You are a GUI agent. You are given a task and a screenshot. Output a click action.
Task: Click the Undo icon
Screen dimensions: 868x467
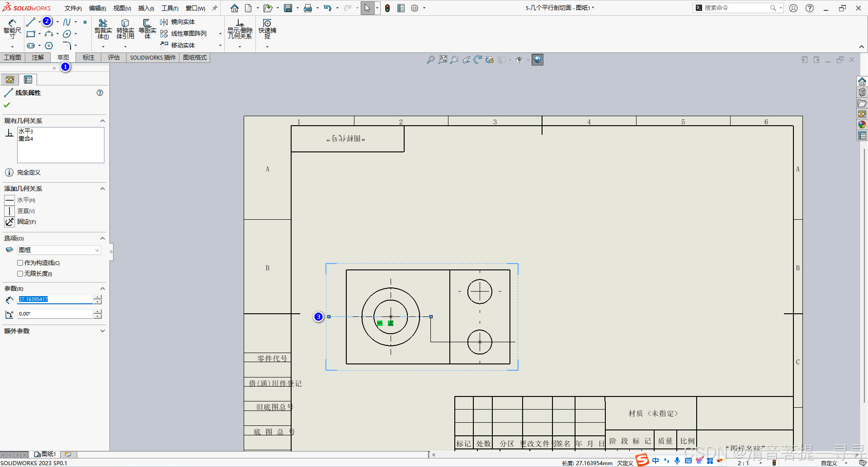[x=328, y=8]
